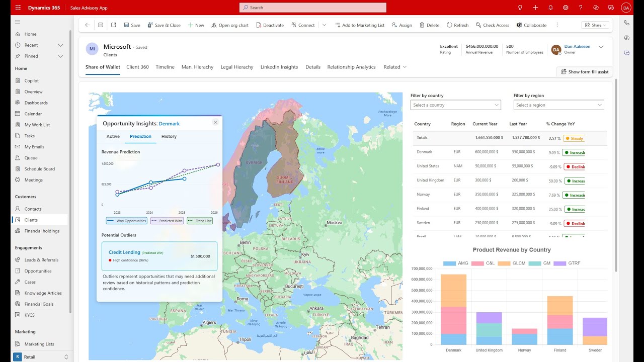644x362 pixels.
Task: Select Active tab in insights popup
Action: coord(113,136)
